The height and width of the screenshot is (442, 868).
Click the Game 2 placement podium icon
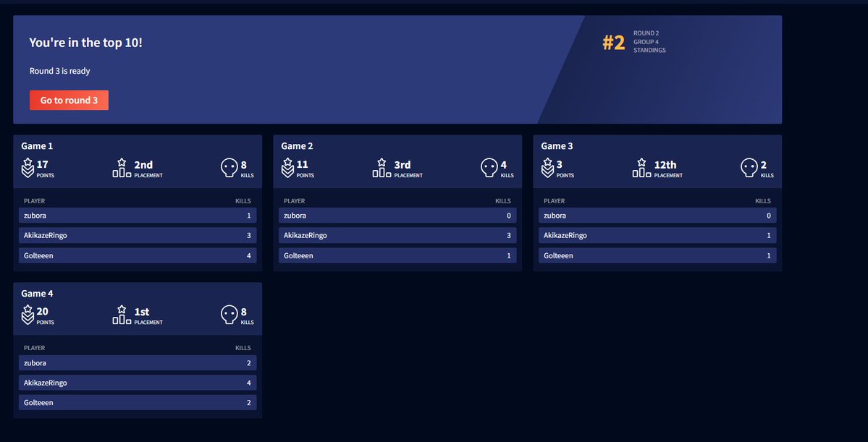pyautogui.click(x=382, y=168)
